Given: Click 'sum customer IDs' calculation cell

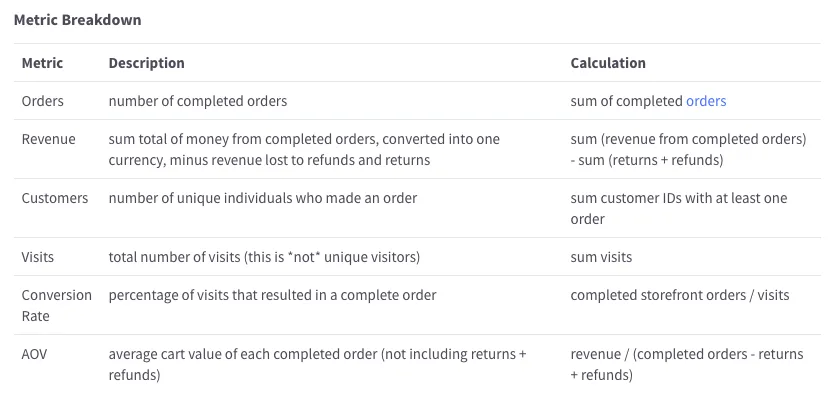Looking at the screenshot, I should 679,209.
